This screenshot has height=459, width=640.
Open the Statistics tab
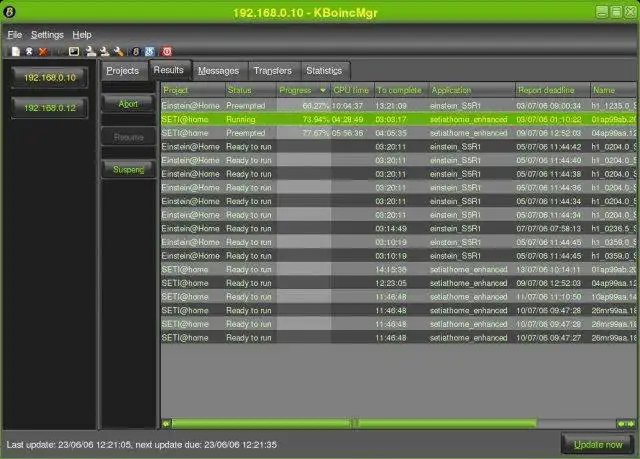click(x=324, y=71)
